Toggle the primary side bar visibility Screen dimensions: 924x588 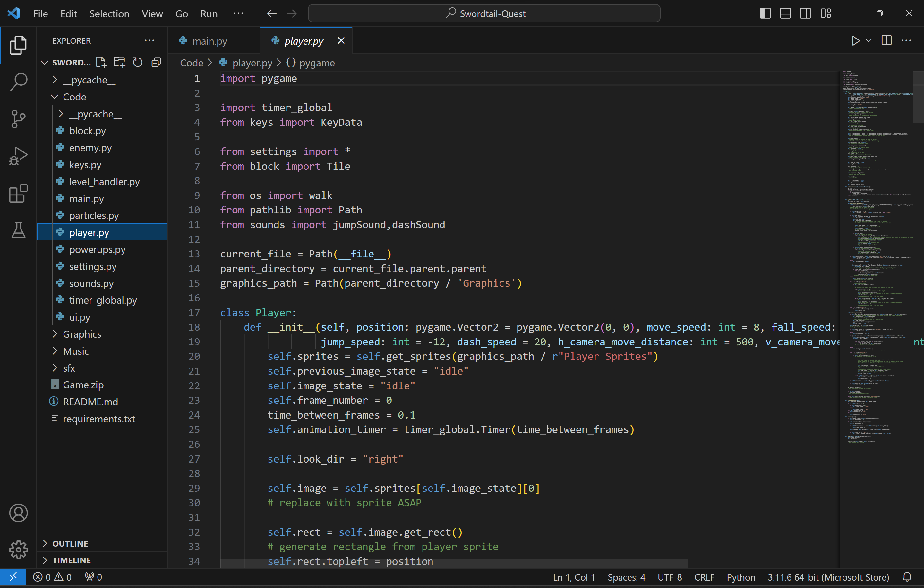pos(765,13)
